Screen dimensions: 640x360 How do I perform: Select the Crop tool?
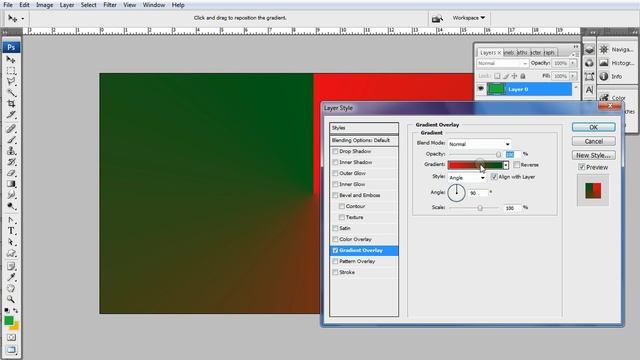click(11, 104)
